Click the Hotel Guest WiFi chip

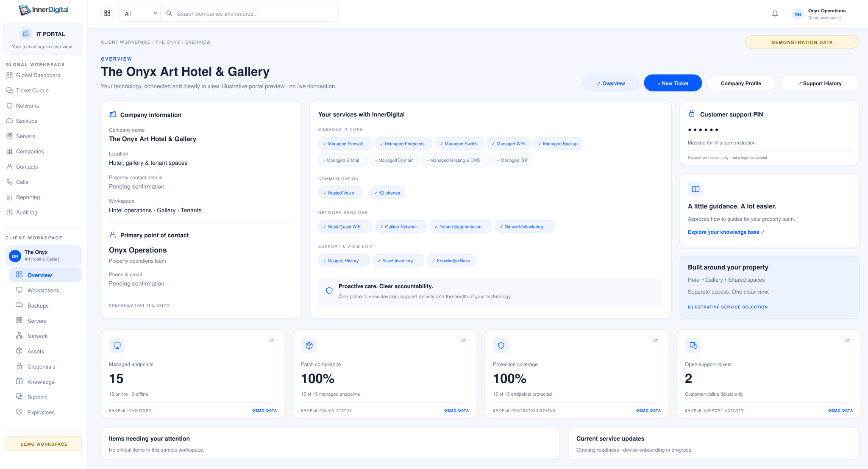click(345, 227)
